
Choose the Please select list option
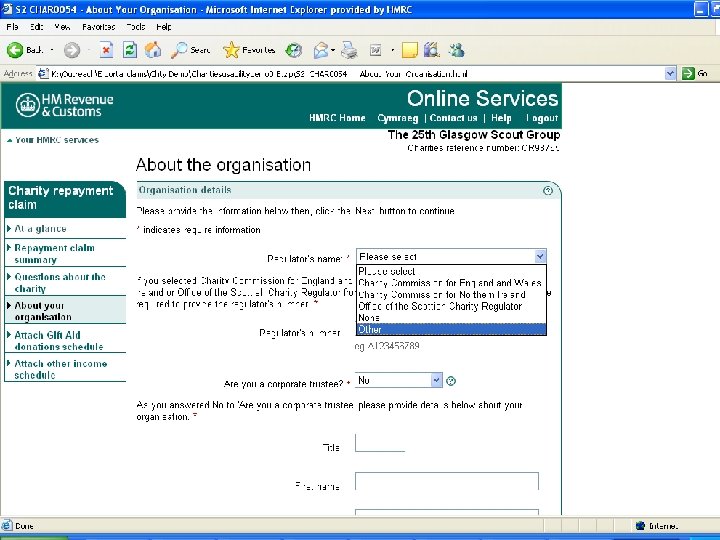[451, 271]
